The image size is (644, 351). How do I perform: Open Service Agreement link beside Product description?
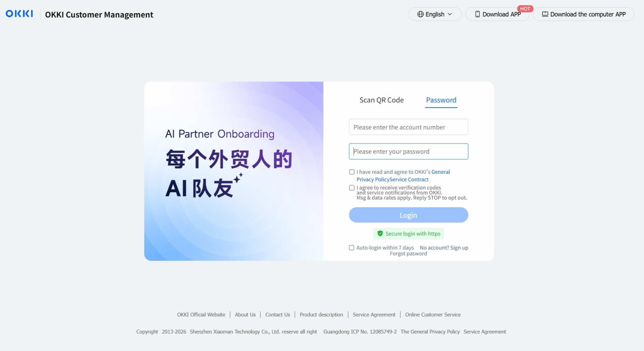[x=374, y=315]
